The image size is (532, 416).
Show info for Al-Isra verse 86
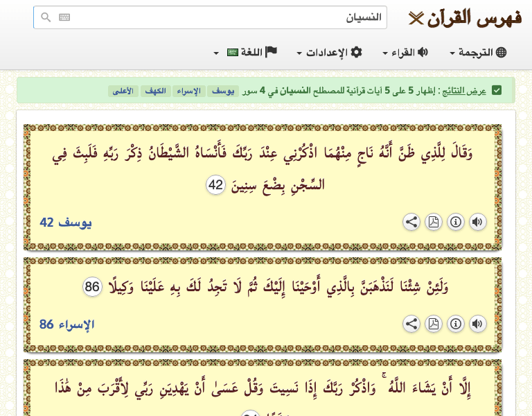tap(456, 324)
